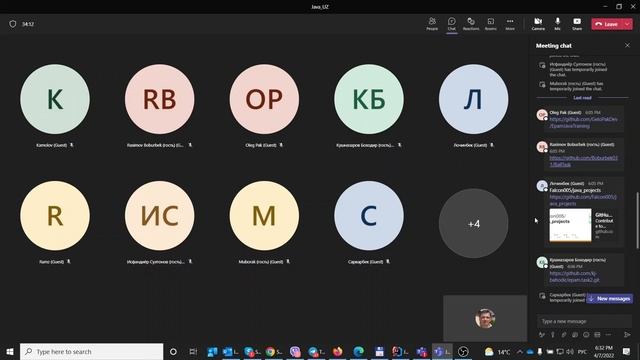
Task: Select the K participant avatar (Kamolov)
Action: (x=55, y=99)
